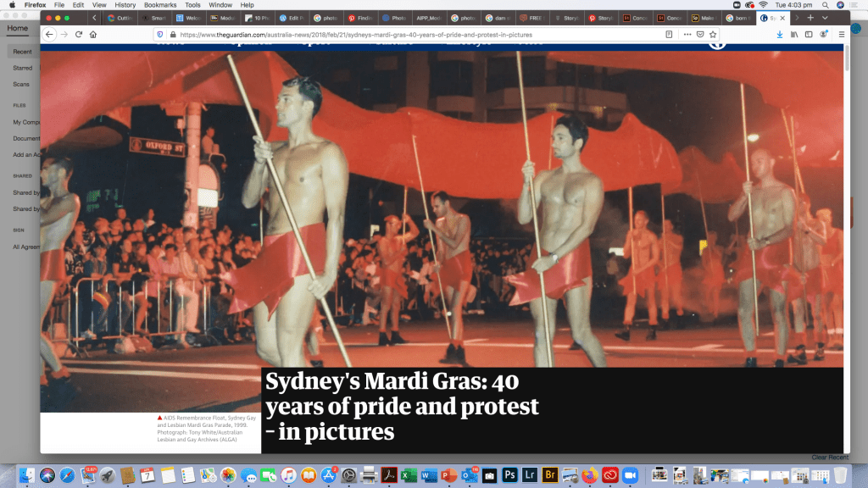Open the Bookmarks menu in menu bar

click(x=160, y=5)
